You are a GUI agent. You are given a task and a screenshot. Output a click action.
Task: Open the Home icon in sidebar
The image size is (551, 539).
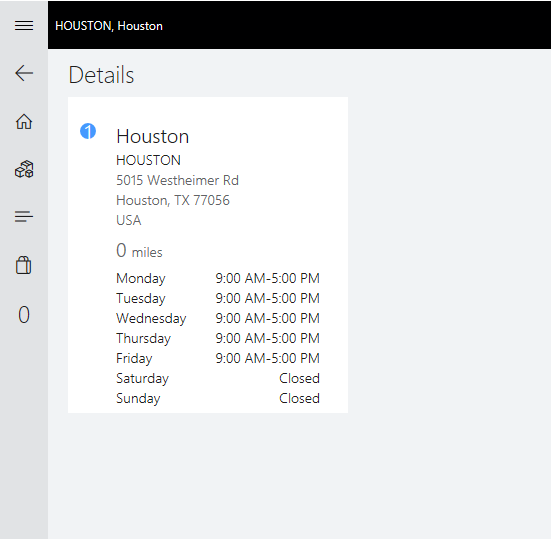click(24, 122)
